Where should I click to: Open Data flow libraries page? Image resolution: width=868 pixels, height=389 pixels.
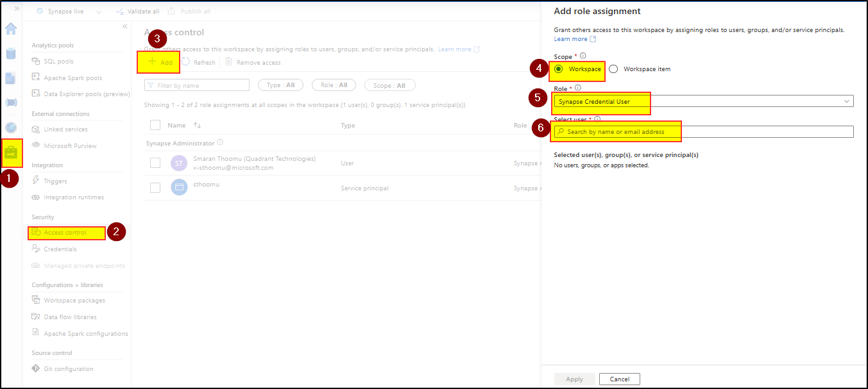pyautogui.click(x=70, y=317)
